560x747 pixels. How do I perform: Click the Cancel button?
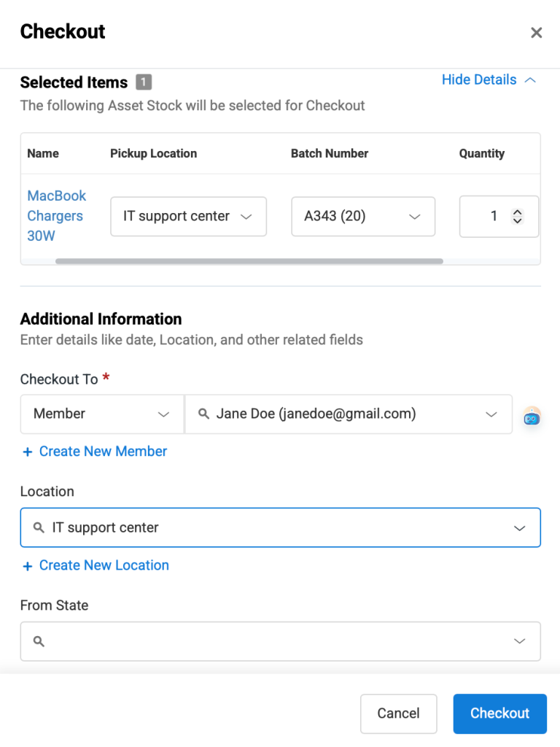(399, 713)
